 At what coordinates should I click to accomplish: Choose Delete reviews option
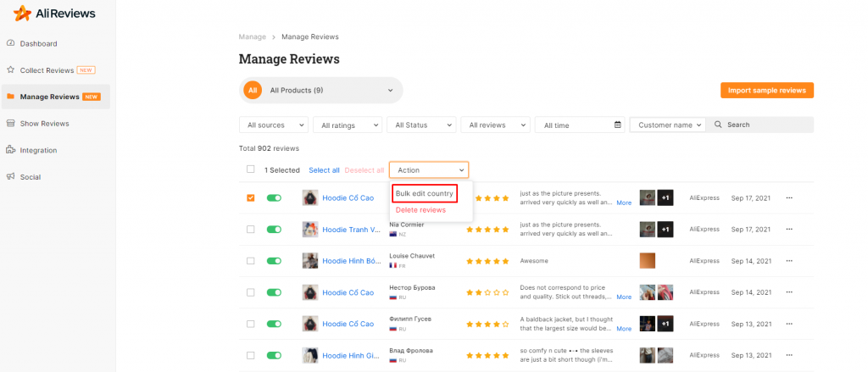pyautogui.click(x=420, y=210)
